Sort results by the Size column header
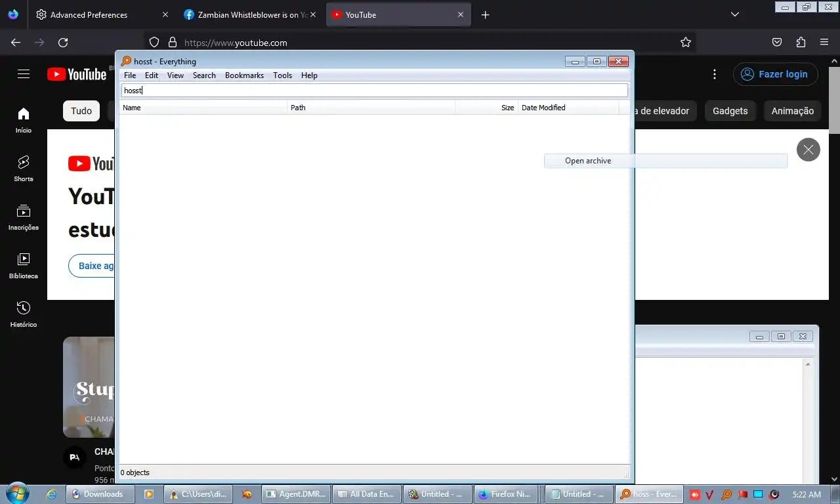Image resolution: width=840 pixels, height=504 pixels. (x=486, y=108)
